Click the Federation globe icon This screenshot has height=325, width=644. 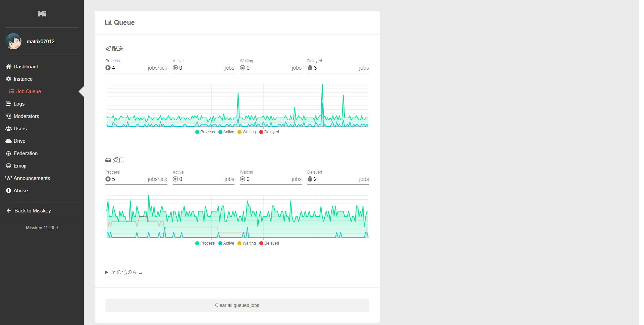coord(9,153)
